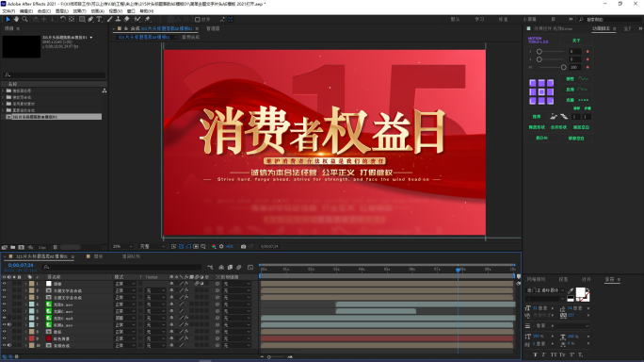This screenshot has width=644, height=362.
Task: Click the eyedropper in Character panel
Action: pyautogui.click(x=571, y=291)
